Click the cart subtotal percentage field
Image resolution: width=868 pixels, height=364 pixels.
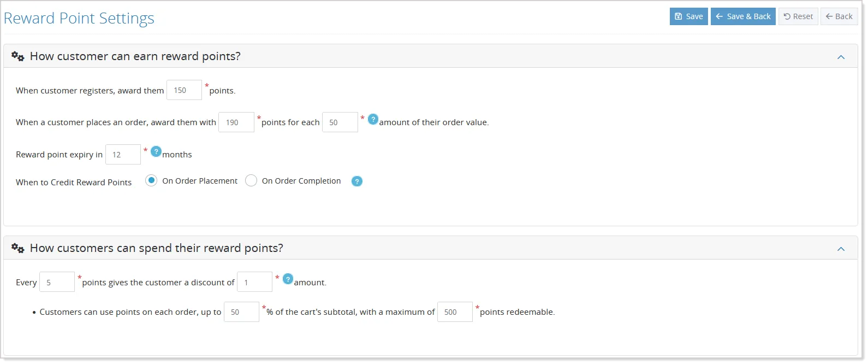(241, 312)
